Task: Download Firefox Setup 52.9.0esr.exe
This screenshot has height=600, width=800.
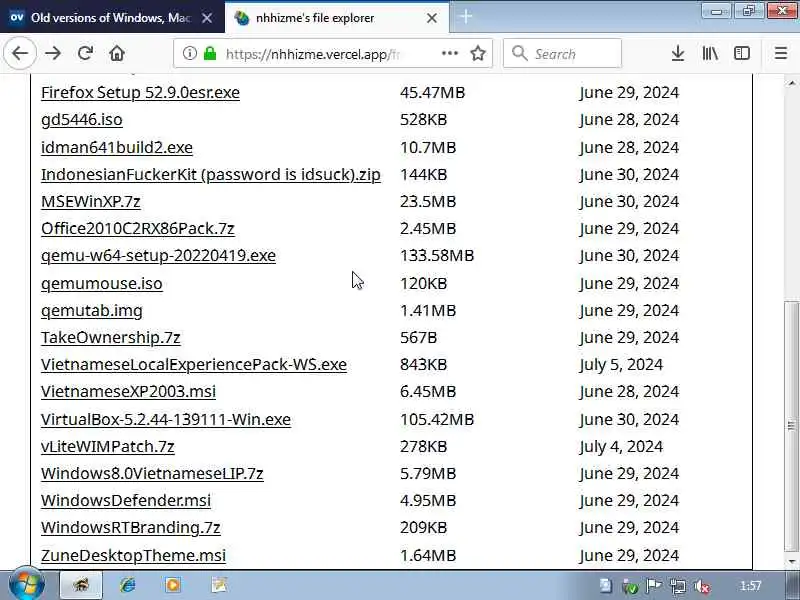Action: pos(140,92)
